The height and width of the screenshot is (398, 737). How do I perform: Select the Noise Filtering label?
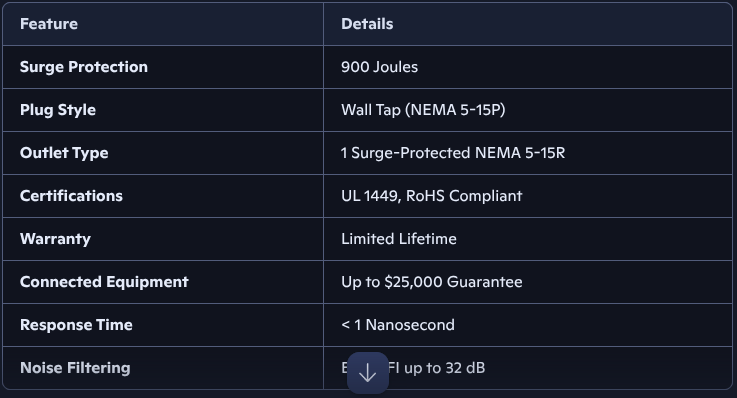tap(75, 368)
